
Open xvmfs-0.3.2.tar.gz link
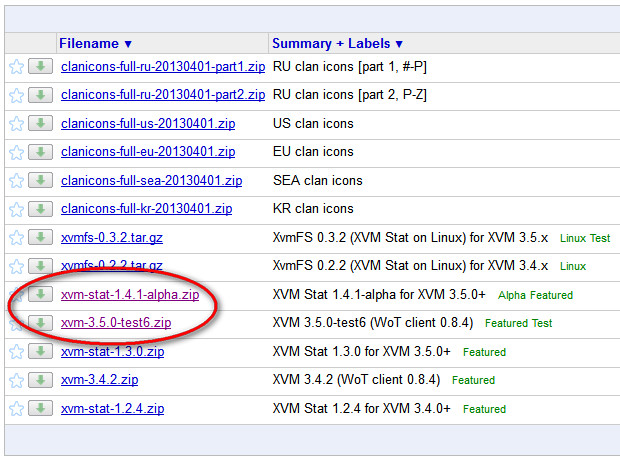[x=112, y=238]
